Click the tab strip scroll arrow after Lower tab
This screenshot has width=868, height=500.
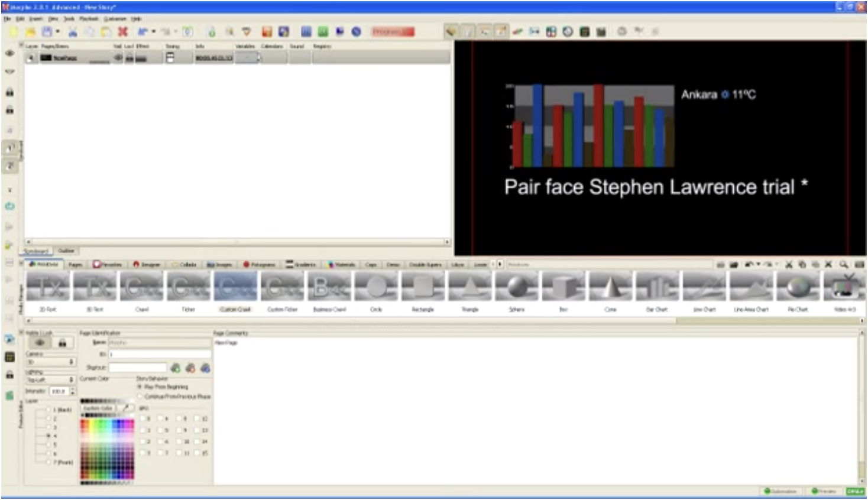(500, 264)
